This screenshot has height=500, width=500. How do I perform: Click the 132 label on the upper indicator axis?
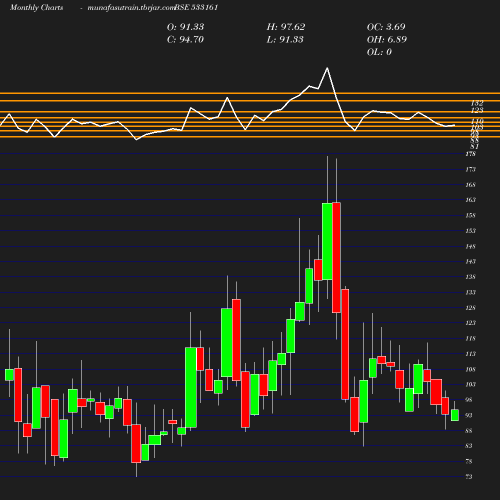[x=477, y=103]
